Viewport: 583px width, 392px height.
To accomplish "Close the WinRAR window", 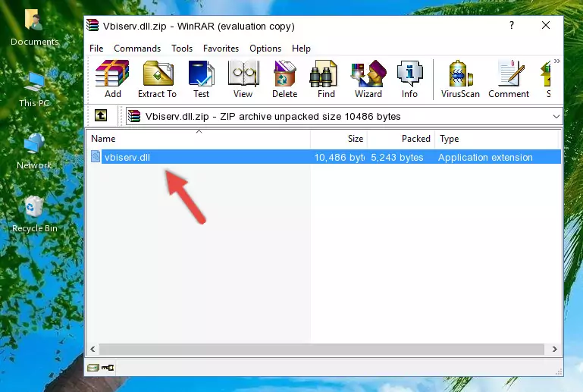I will pyautogui.click(x=545, y=25).
